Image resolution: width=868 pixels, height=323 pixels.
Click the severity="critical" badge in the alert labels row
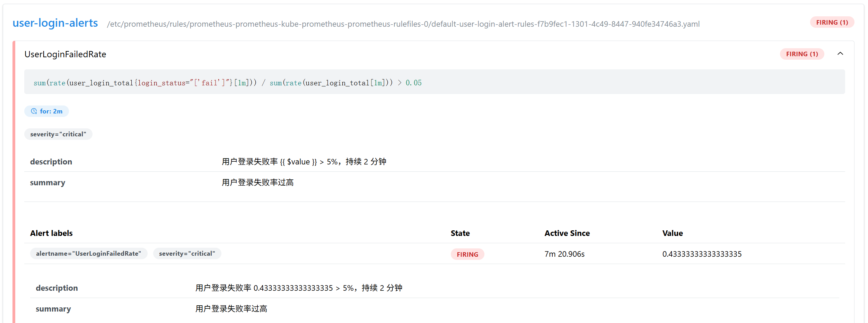point(187,254)
